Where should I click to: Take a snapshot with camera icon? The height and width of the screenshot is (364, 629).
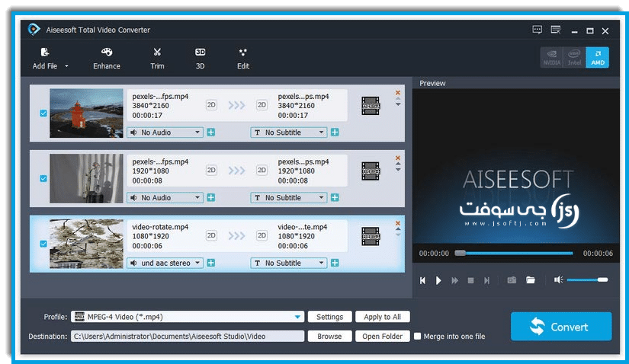click(x=512, y=280)
